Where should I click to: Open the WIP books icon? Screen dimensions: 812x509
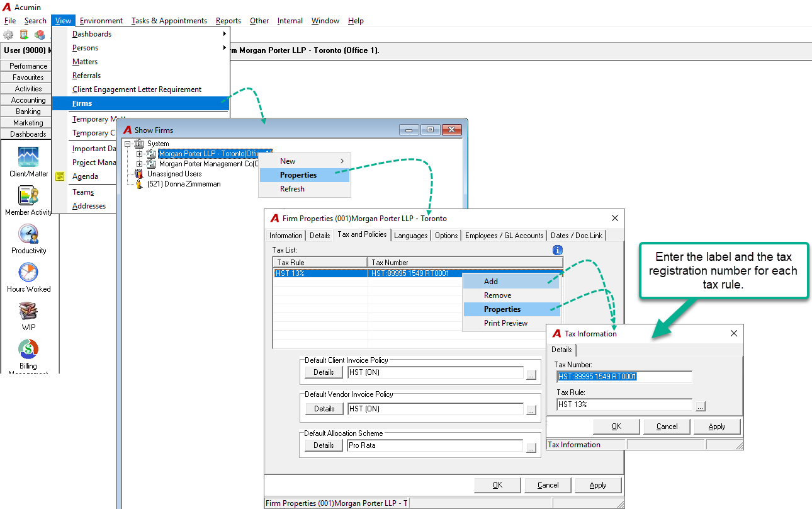[28, 311]
